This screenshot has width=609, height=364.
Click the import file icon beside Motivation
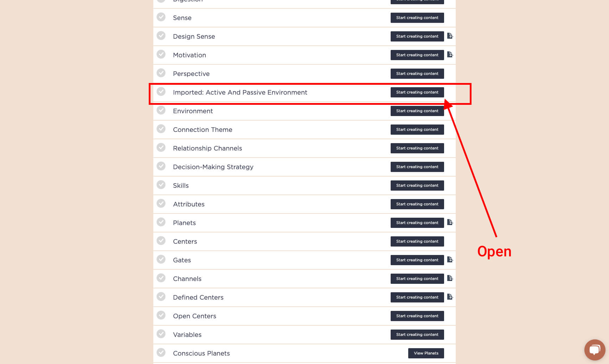(x=450, y=55)
